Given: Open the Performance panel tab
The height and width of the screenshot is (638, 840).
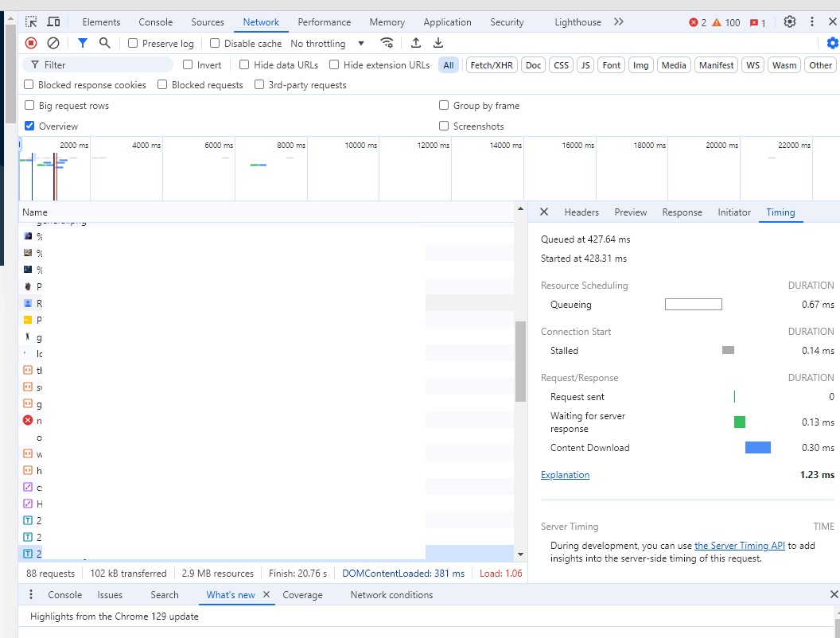Looking at the screenshot, I should point(324,22).
